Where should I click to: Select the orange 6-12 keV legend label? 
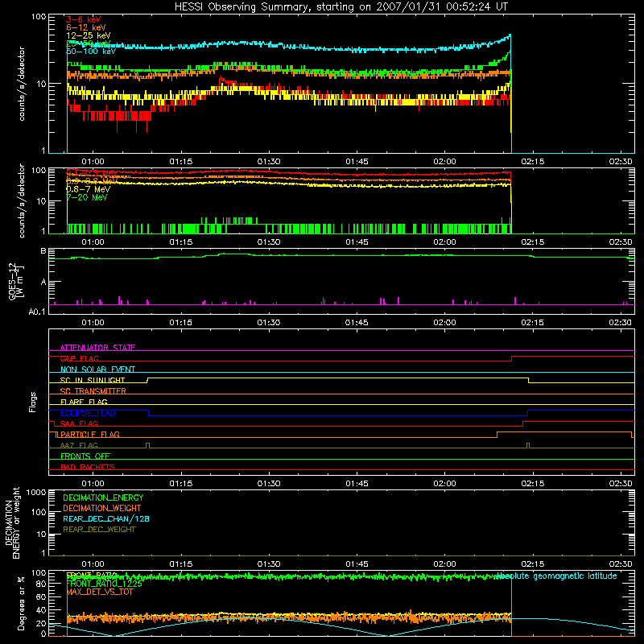click(x=86, y=27)
